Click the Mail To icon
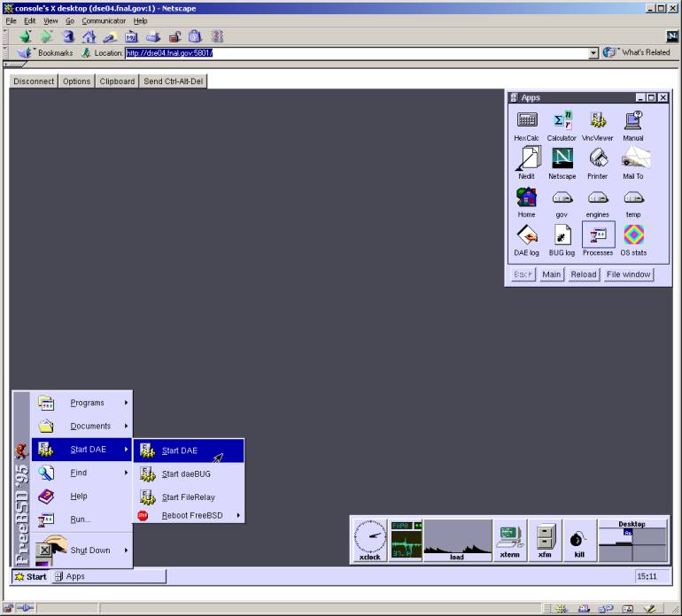 (x=634, y=164)
